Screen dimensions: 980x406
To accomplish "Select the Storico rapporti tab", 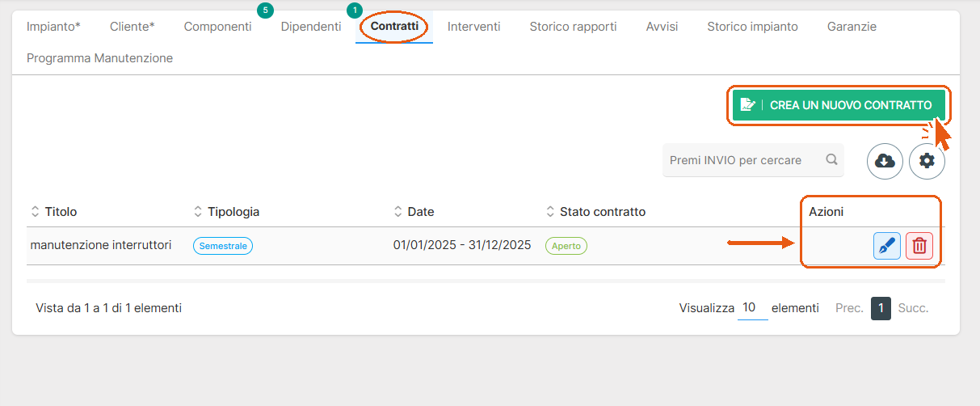I will (573, 27).
